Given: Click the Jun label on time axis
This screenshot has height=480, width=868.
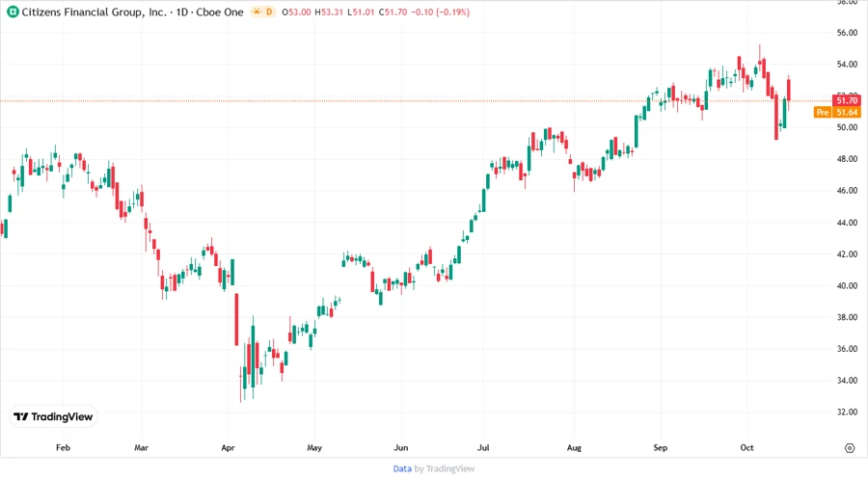Looking at the screenshot, I should (x=401, y=447).
